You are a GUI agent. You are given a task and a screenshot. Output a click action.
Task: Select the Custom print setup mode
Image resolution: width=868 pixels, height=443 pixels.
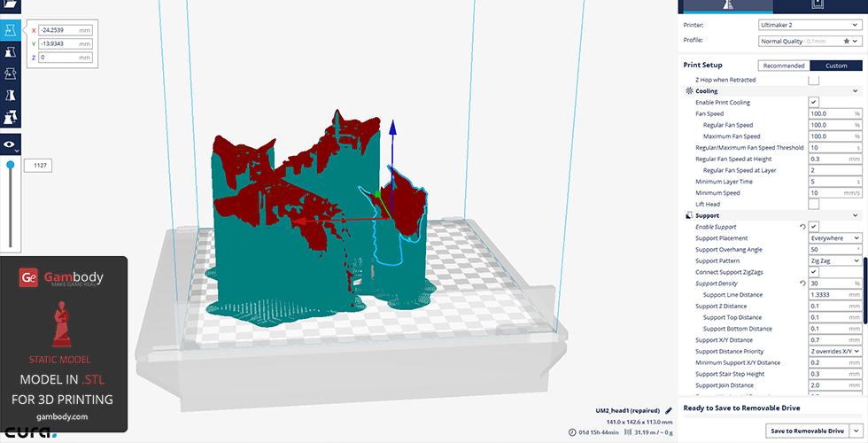[836, 66]
